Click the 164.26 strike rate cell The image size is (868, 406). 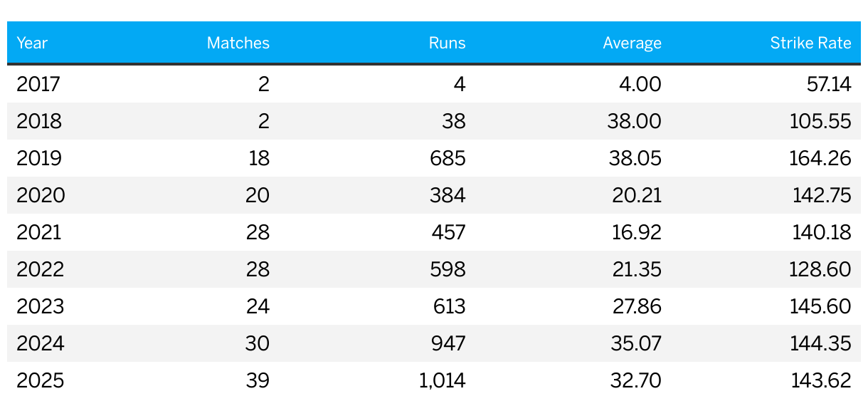[x=820, y=158]
